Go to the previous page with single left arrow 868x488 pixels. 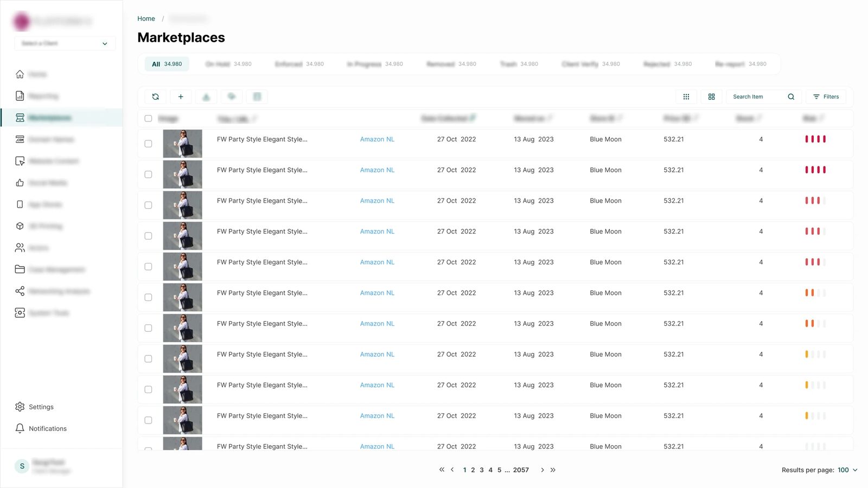point(452,470)
